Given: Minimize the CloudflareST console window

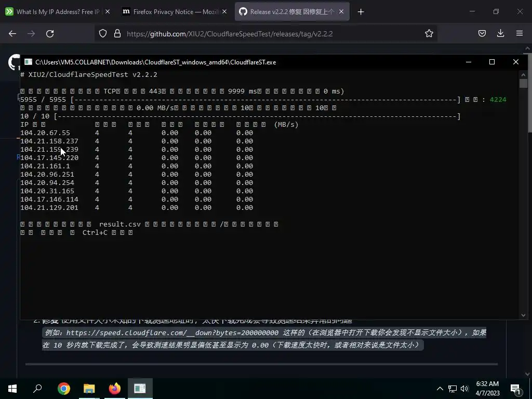Looking at the screenshot, I should click(x=469, y=62).
